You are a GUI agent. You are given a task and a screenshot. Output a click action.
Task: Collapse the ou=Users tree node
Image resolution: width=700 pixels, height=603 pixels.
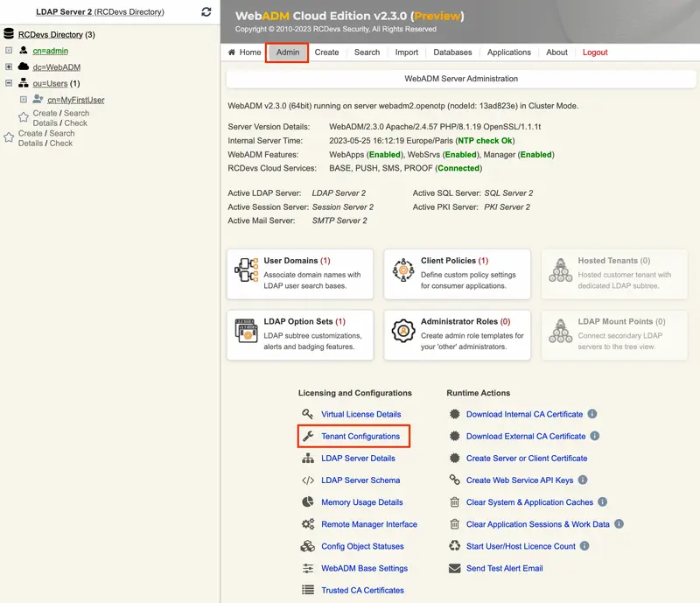[x=9, y=83]
